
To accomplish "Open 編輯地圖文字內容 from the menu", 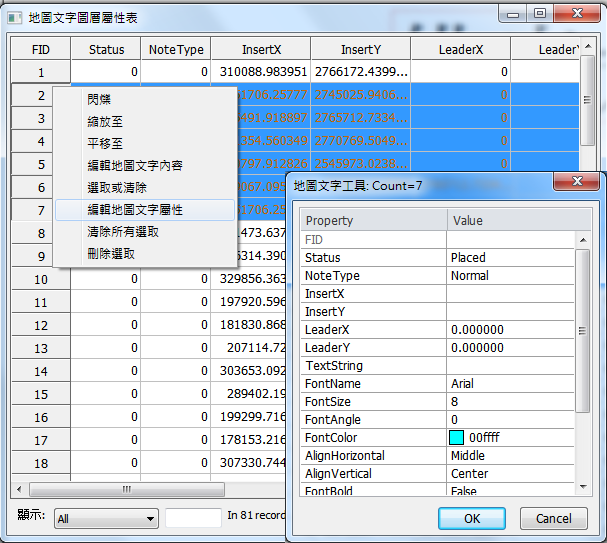I will (134, 165).
